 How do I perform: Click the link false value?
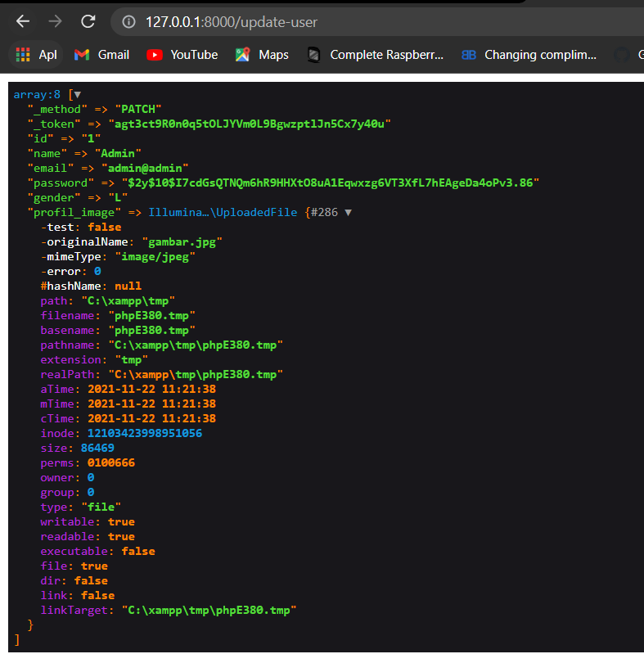[x=97, y=596]
